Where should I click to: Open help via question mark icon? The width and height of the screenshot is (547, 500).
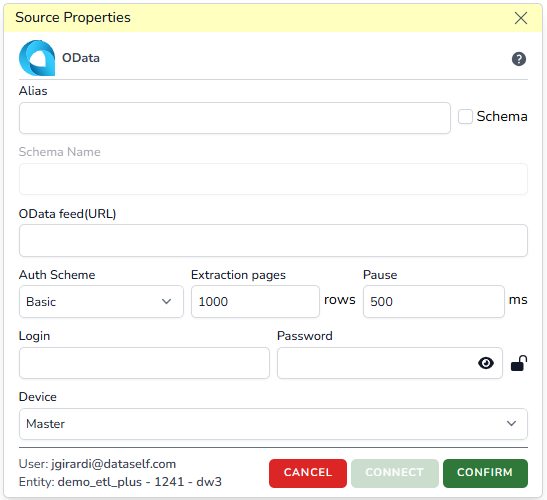click(x=519, y=59)
